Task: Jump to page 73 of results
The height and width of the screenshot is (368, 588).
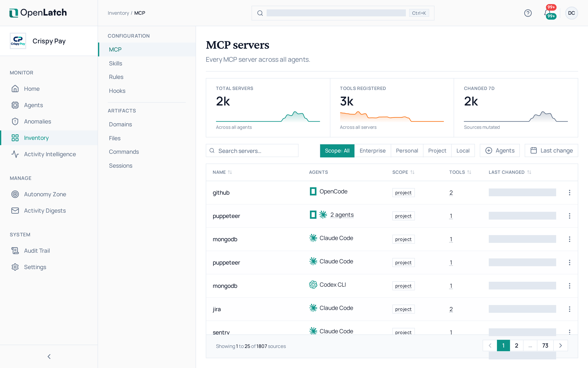Action: coord(545,346)
